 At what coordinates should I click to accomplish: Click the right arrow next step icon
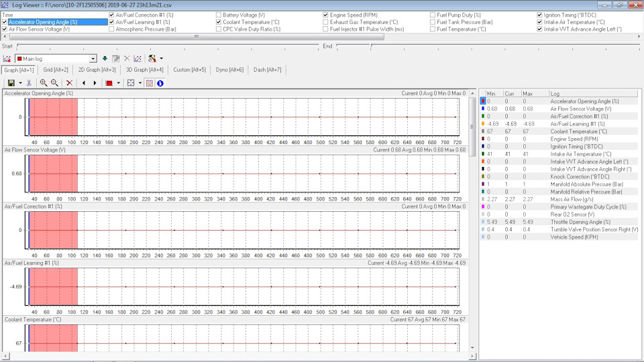click(95, 83)
